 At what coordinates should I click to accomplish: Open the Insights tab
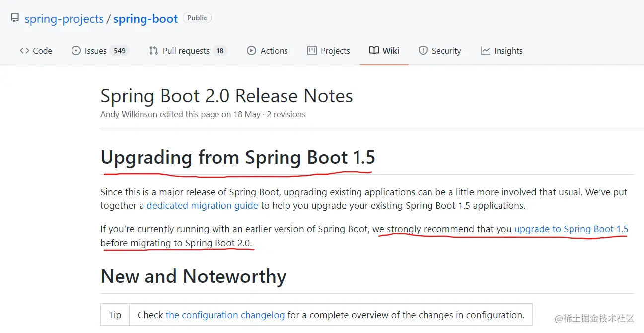click(x=501, y=51)
